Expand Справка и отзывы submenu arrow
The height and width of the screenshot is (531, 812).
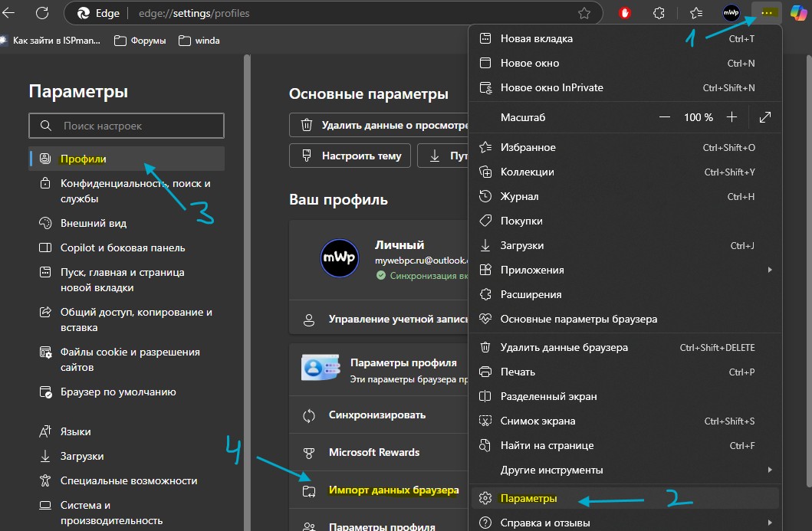(x=770, y=523)
